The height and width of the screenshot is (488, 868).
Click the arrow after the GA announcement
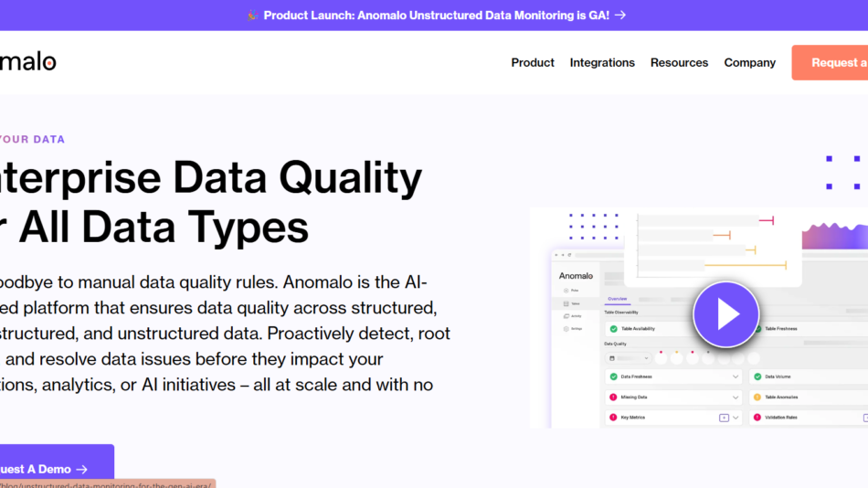click(x=620, y=15)
